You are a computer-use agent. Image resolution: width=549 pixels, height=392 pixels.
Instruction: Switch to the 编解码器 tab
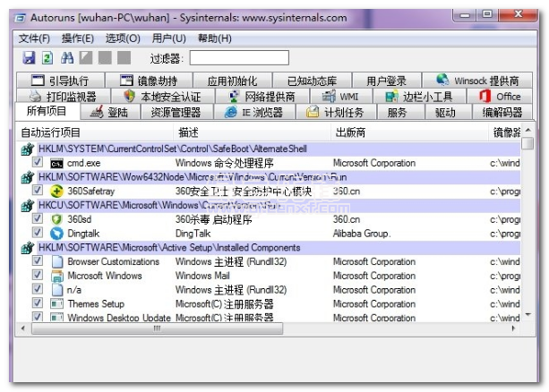[x=502, y=113]
